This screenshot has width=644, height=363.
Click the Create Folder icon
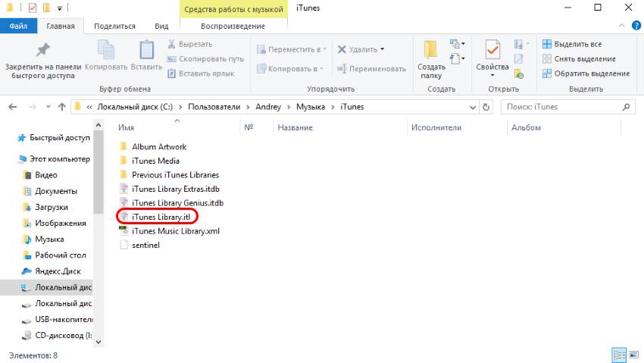(x=430, y=50)
